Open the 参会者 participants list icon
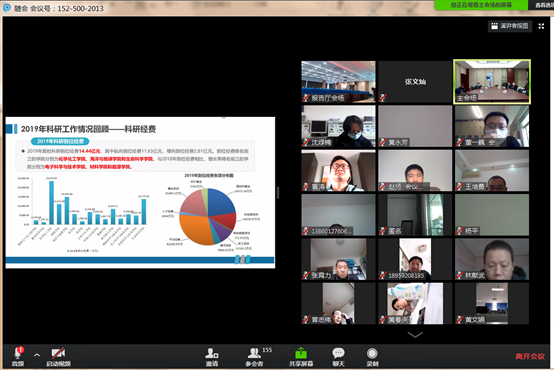This screenshot has width=554, height=370. pos(254,353)
